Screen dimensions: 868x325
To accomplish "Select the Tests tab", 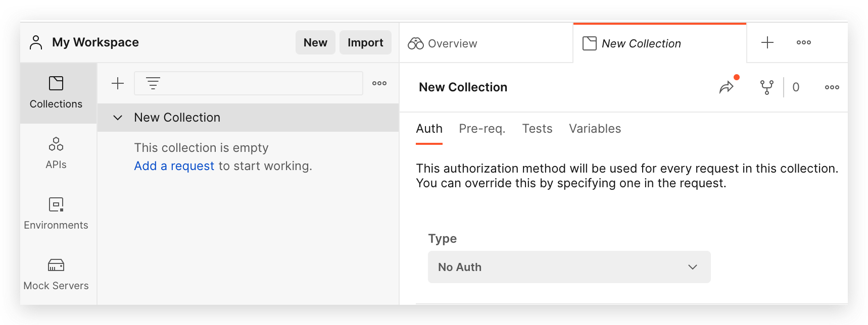I will (537, 129).
